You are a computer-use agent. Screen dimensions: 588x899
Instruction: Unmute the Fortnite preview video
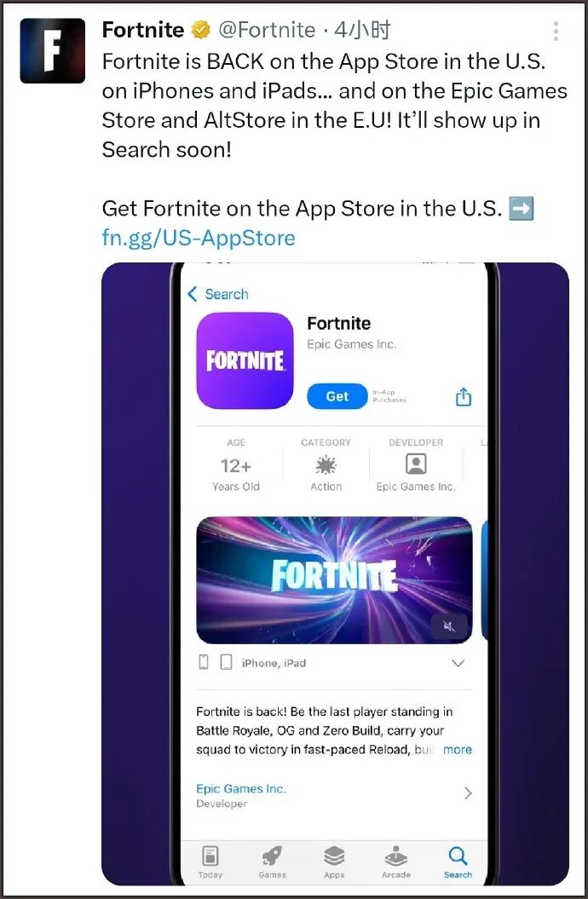click(449, 626)
